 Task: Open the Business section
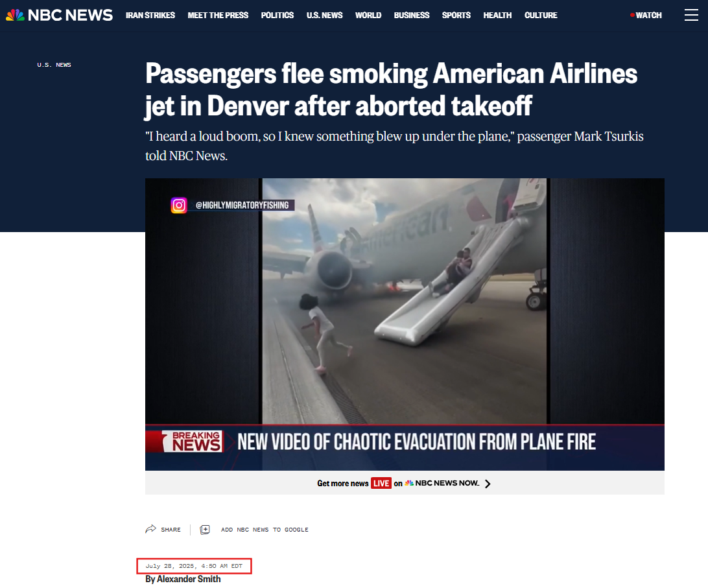click(411, 16)
